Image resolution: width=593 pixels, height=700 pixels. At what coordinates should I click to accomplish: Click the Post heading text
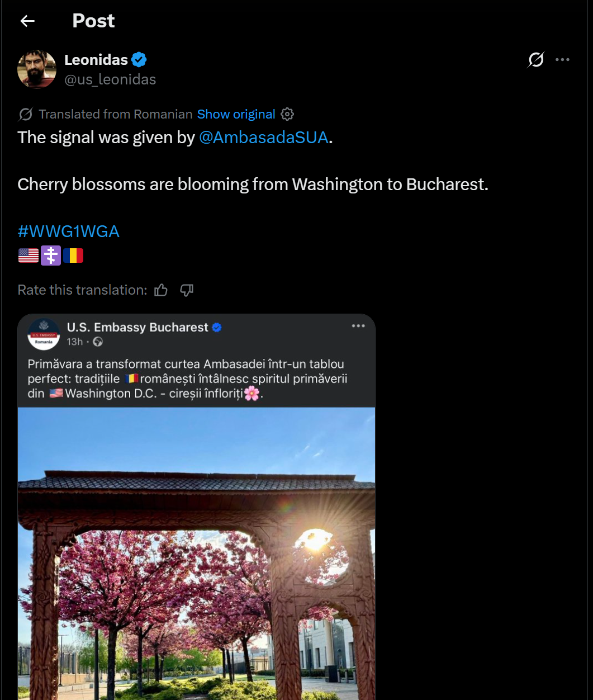pos(93,21)
